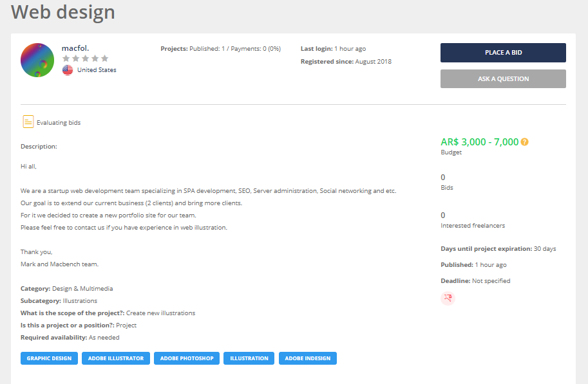Click the AR$ 3,000 - 7,000 budget amount

tap(479, 142)
